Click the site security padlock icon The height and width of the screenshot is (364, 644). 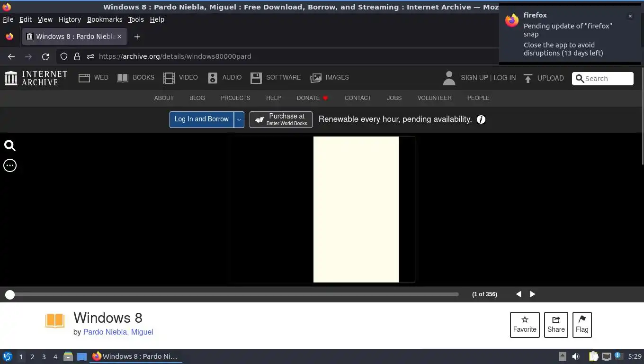(77, 56)
